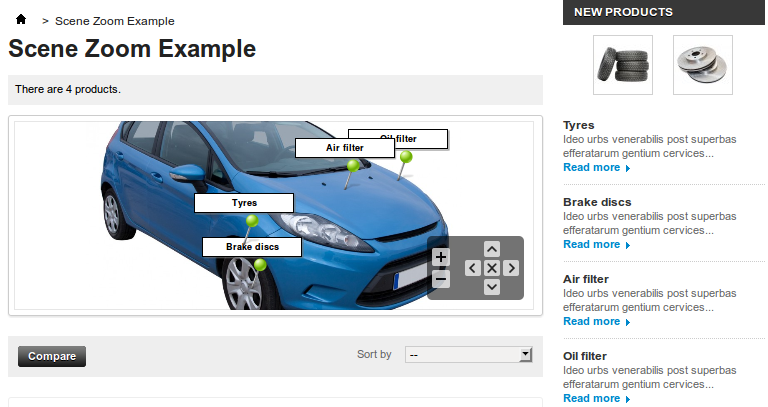
Task: Zoom in with the plus button
Action: point(441,257)
